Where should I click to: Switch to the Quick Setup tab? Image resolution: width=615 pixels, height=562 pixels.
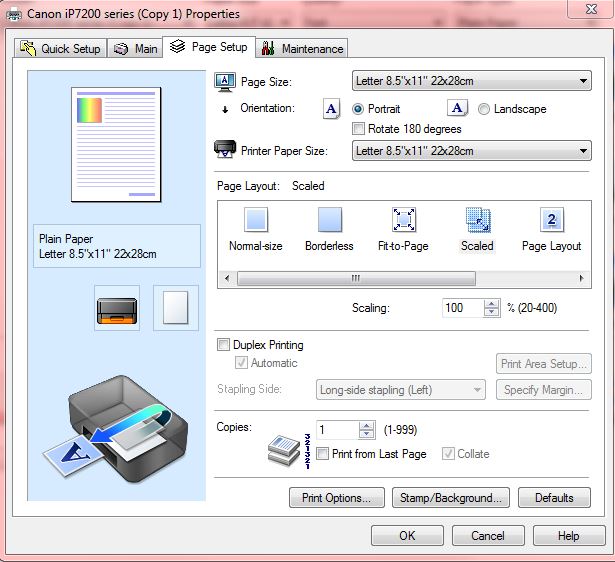pos(61,48)
